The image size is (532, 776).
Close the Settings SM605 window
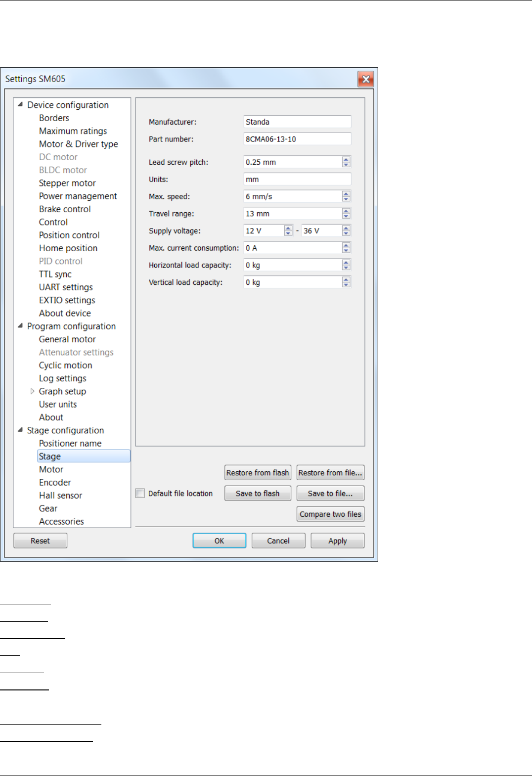pyautogui.click(x=365, y=79)
